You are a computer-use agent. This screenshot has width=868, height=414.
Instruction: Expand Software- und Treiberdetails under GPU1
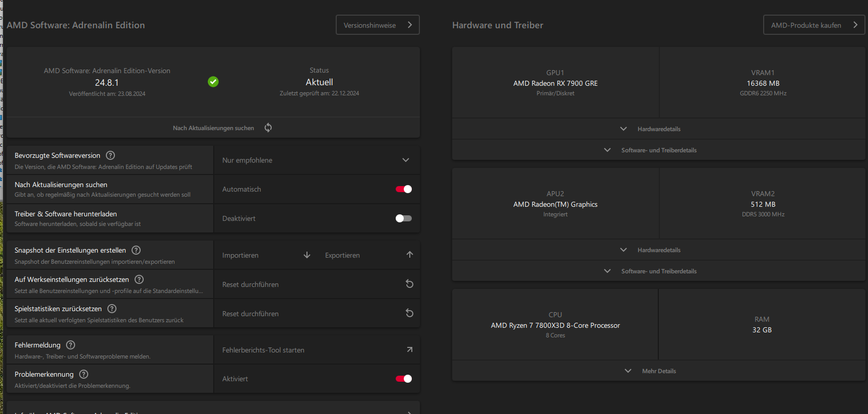coord(658,150)
